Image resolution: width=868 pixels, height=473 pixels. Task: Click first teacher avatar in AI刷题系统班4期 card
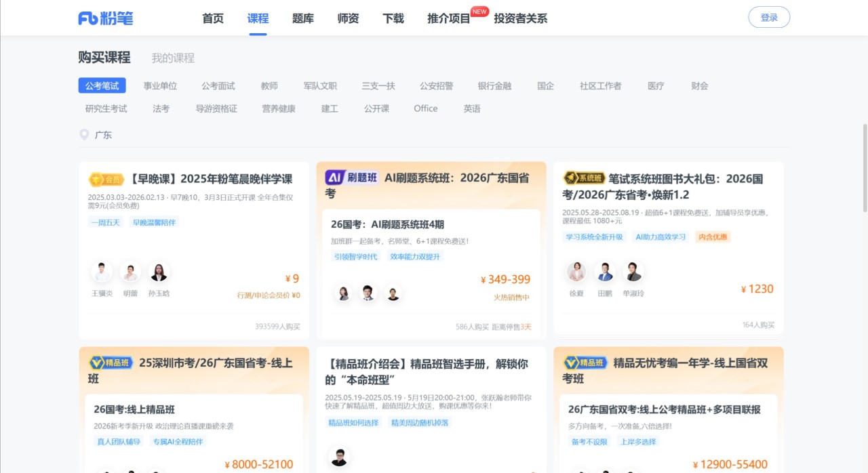[x=344, y=293]
